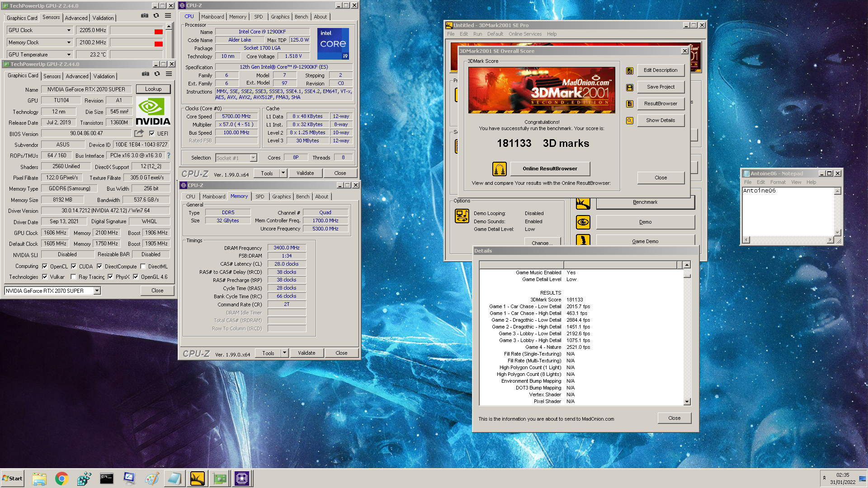This screenshot has width=868, height=488.
Task: Open the Format menu in Notepad
Action: tap(778, 182)
